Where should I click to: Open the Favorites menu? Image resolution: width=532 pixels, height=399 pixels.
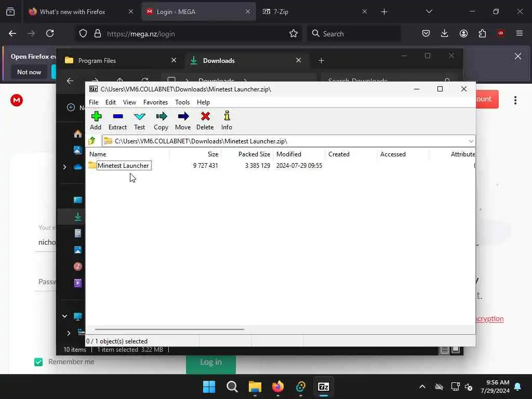click(155, 102)
